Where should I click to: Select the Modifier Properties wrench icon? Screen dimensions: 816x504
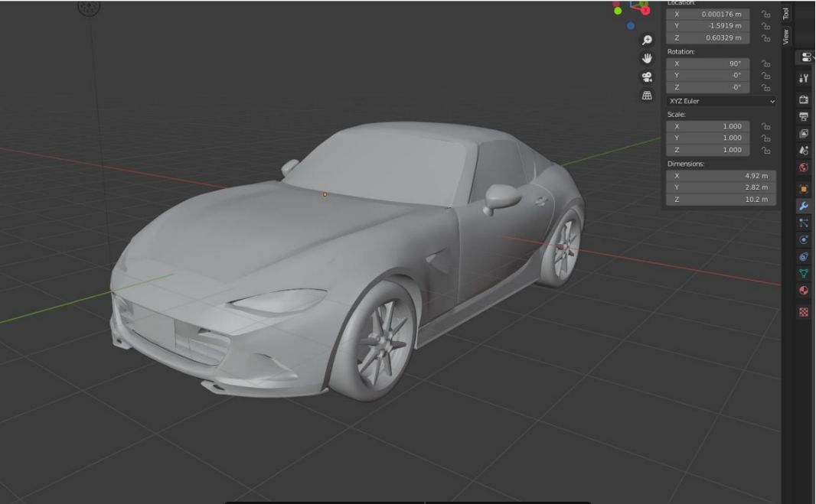coord(804,206)
